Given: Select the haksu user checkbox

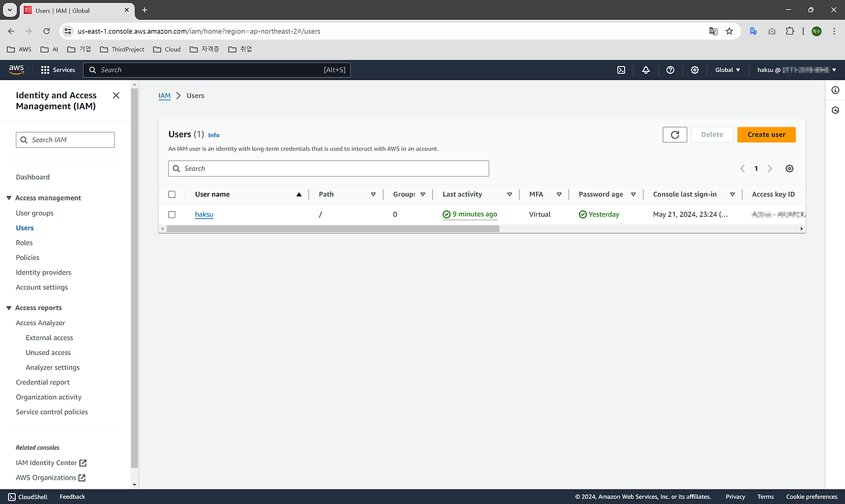Looking at the screenshot, I should point(172,214).
